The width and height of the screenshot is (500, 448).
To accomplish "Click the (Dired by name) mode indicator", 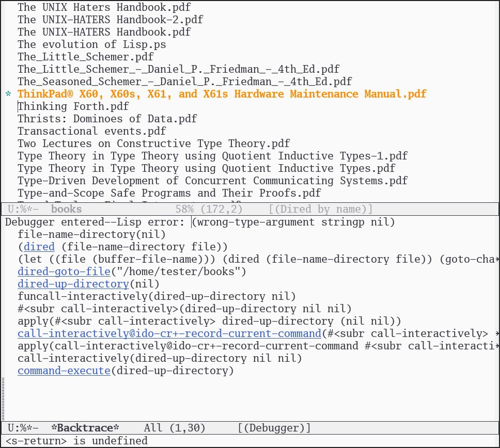I will [320, 210].
